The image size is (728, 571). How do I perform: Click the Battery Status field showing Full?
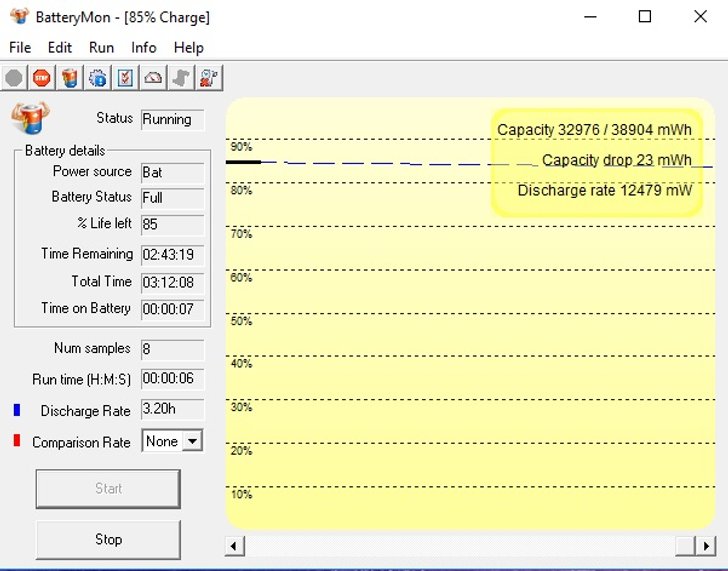point(172,198)
